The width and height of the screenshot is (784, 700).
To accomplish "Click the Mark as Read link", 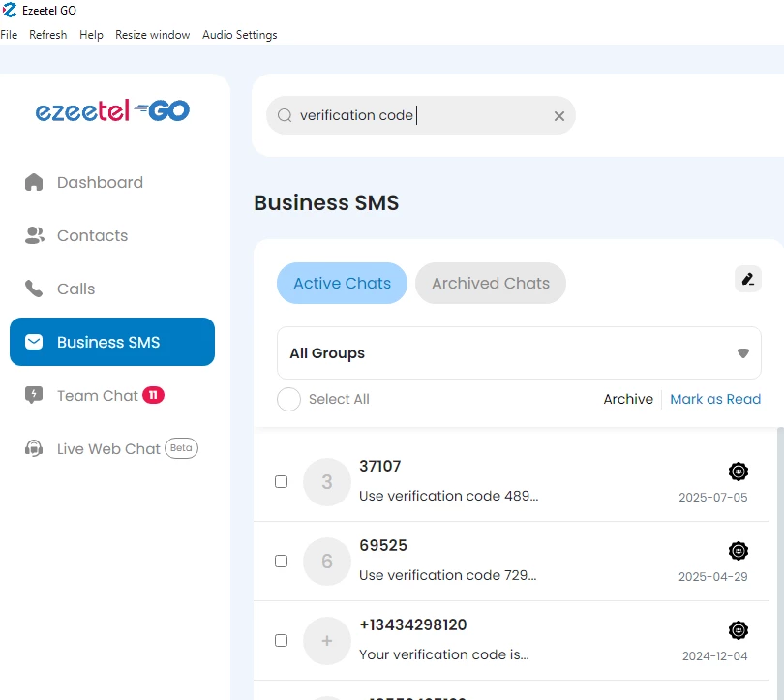I will [715, 399].
